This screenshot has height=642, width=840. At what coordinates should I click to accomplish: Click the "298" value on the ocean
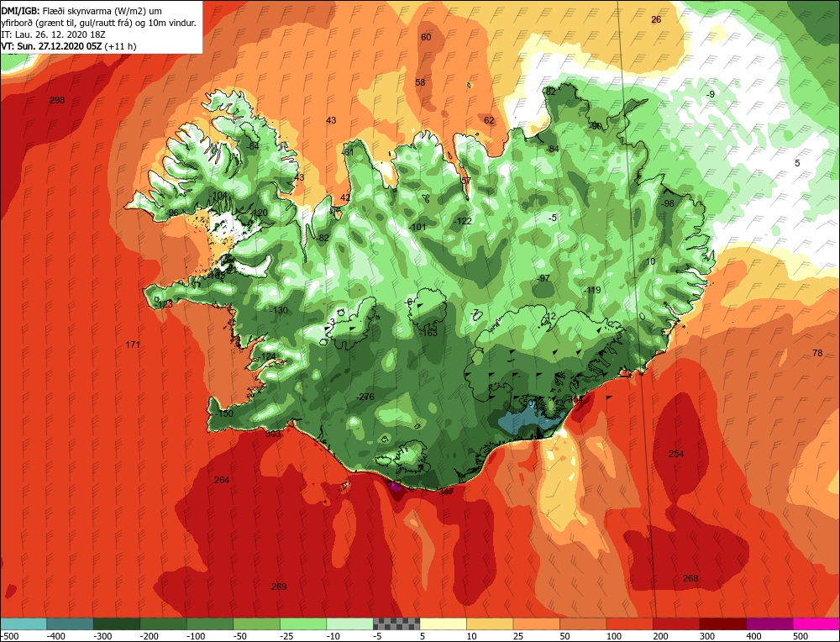57,100
